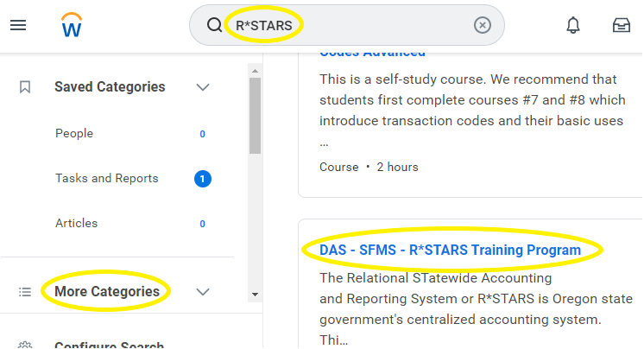Expand the More Categories section
Viewport: 644px width, 349px height.
tap(204, 292)
